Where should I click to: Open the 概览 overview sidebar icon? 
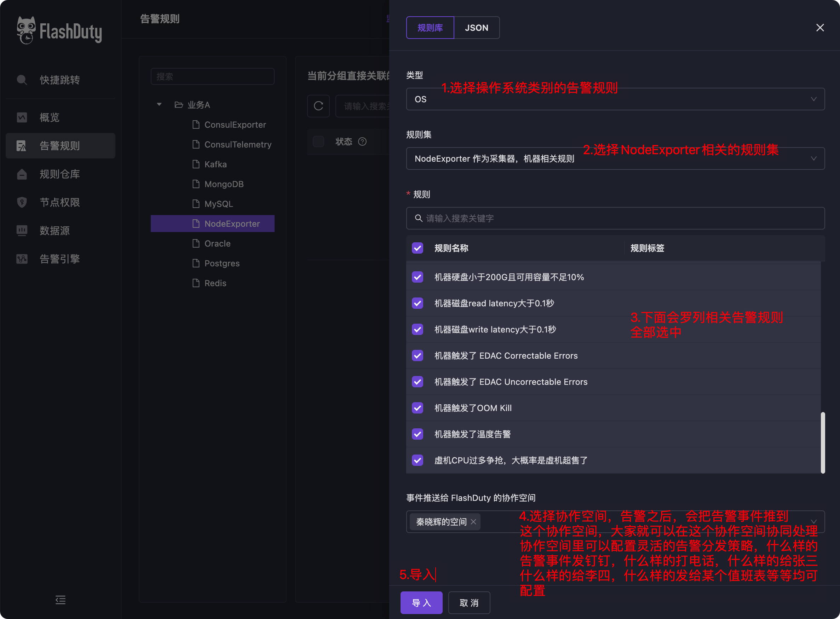click(22, 118)
